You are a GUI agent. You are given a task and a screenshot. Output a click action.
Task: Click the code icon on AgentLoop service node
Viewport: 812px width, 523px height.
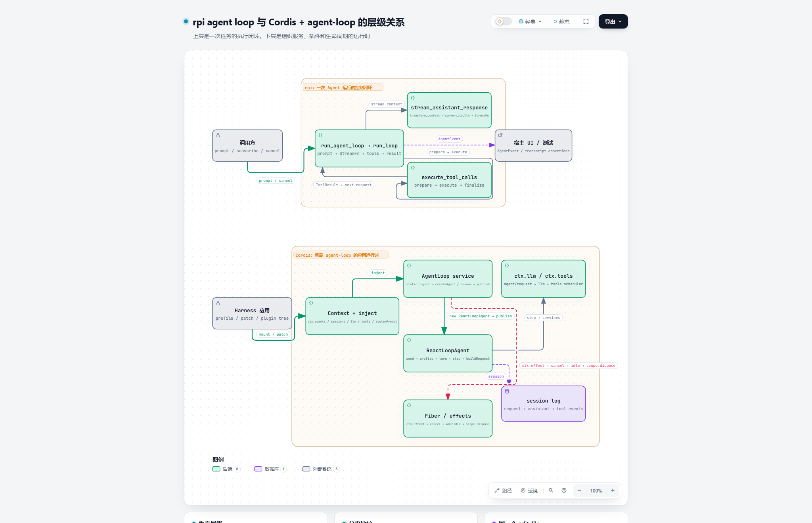pyautogui.click(x=409, y=265)
